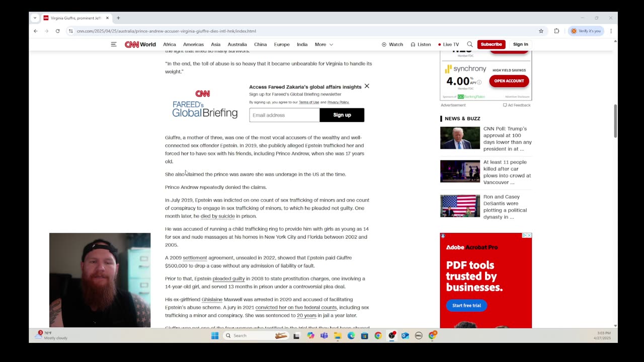Screen dimensions: 644x362
Task: Navigate to the Africa section
Action: 170,44
